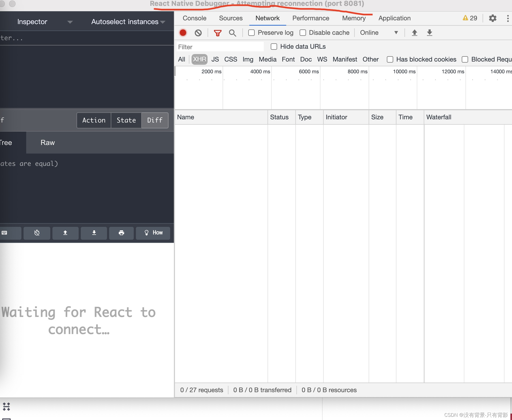Viewport: 512px width, 420px height.
Task: Select the Diff view tab
Action: tap(155, 120)
